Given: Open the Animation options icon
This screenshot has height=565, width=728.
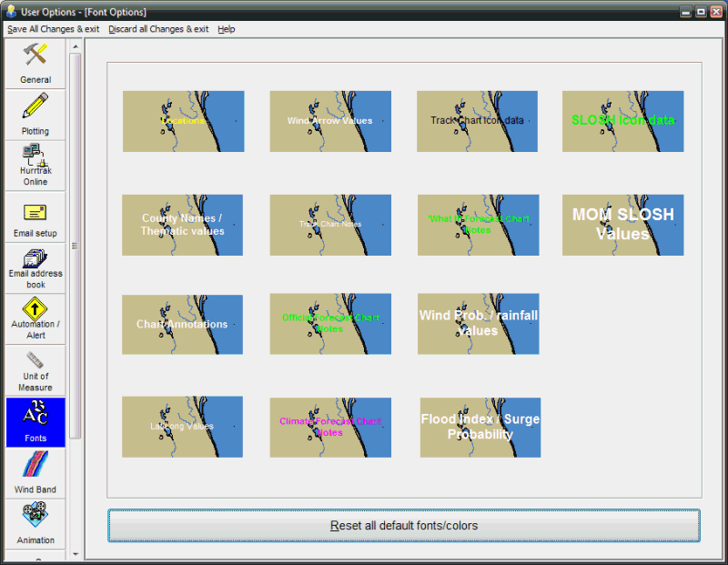Looking at the screenshot, I should tap(35, 516).
